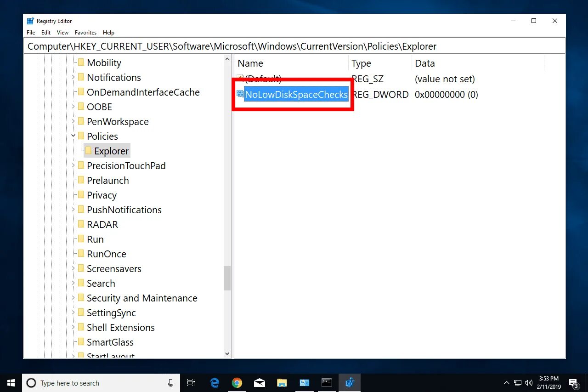Screen dimensions: 588x392
Task: Open Task View from the taskbar
Action: pyautogui.click(x=191, y=383)
